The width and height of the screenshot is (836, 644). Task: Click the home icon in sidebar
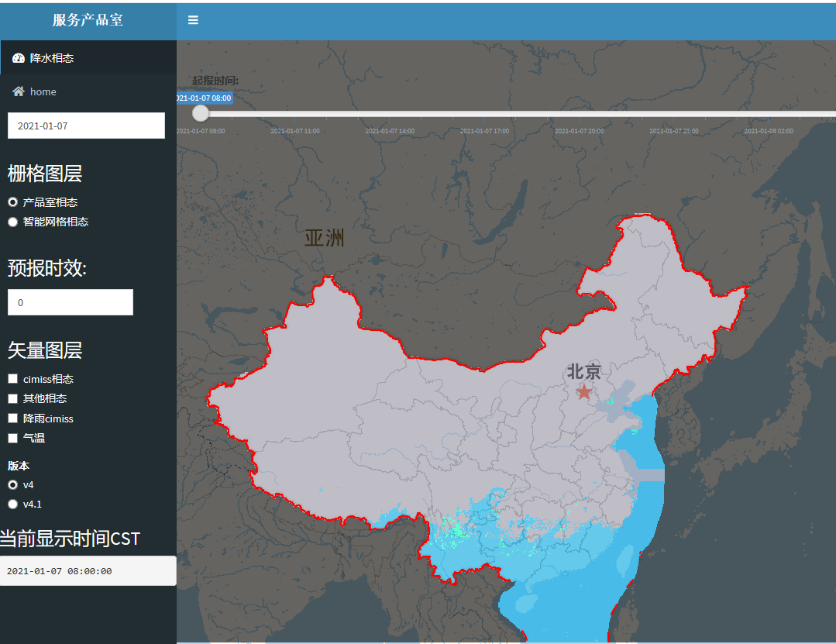tap(19, 91)
